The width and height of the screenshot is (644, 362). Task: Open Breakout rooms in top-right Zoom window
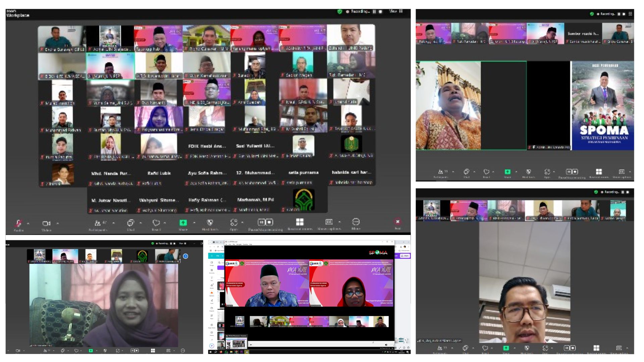(x=599, y=174)
